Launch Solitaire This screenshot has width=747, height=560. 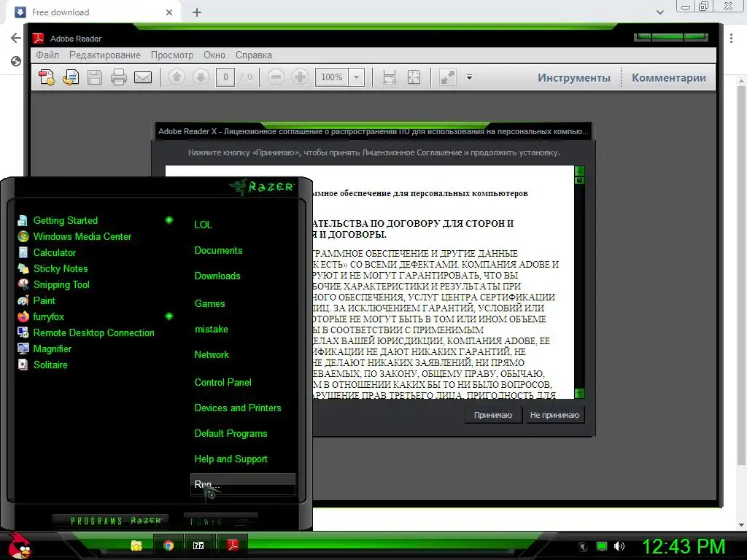coord(50,365)
